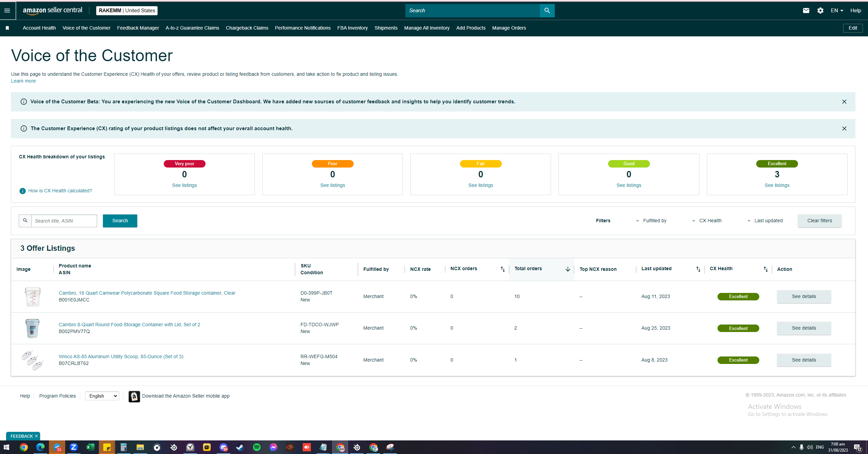The width and height of the screenshot is (868, 454).
Task: Open Add Products page
Action: [471, 28]
